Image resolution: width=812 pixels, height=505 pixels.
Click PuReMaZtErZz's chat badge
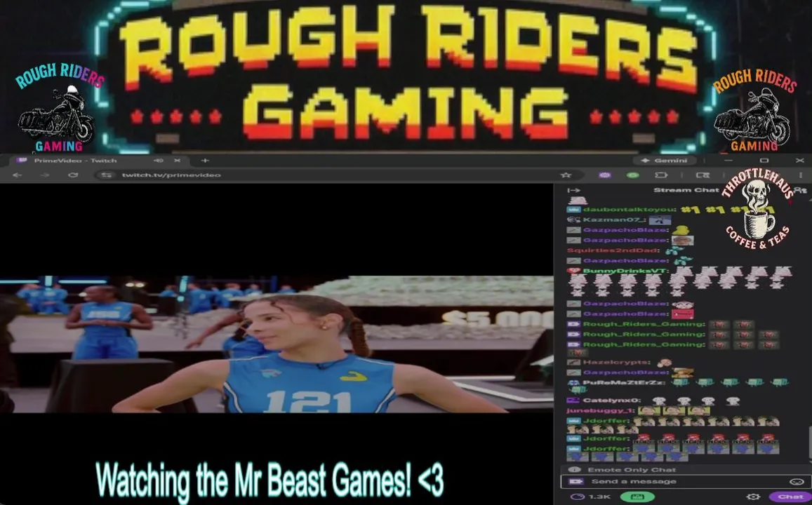[x=574, y=382]
